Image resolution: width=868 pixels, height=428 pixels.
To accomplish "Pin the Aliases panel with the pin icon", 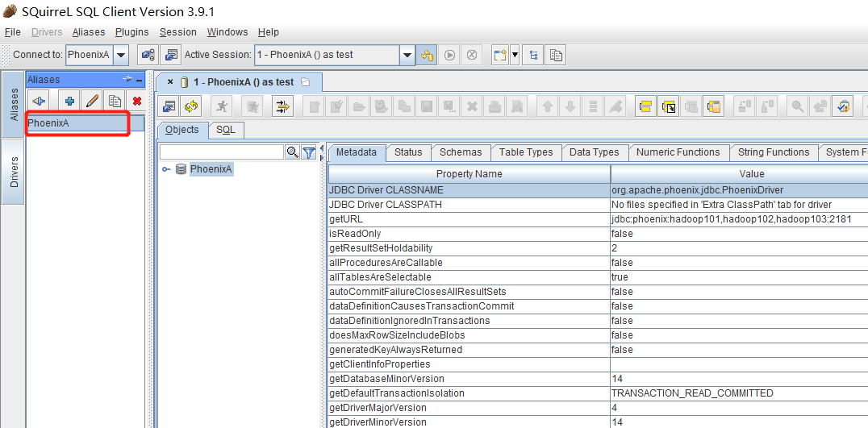I will (127, 80).
